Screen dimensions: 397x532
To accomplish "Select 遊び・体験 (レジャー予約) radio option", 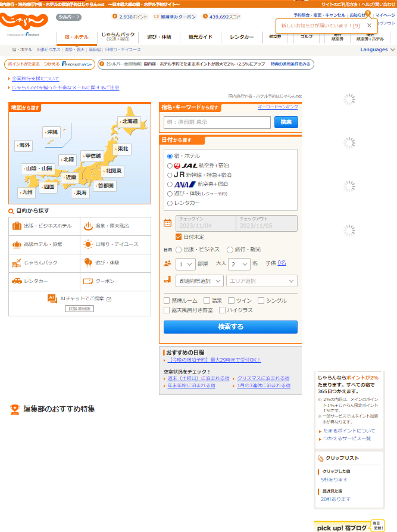I will pyautogui.click(x=170, y=194).
